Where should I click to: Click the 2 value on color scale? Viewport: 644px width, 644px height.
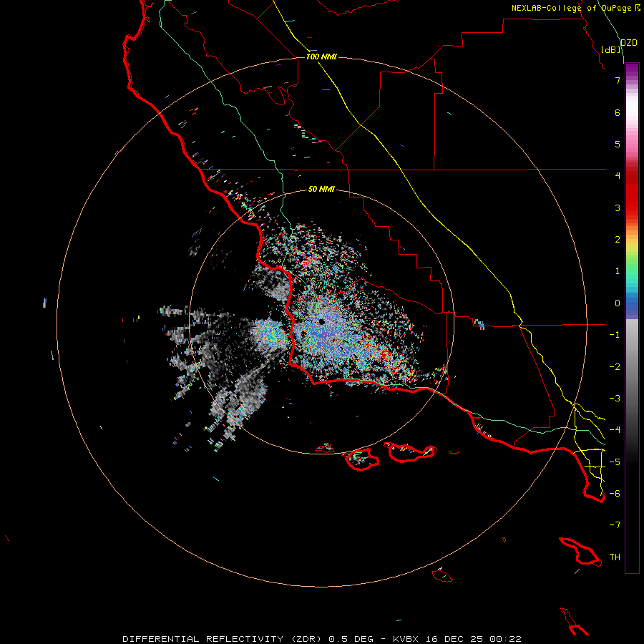pyautogui.click(x=618, y=240)
